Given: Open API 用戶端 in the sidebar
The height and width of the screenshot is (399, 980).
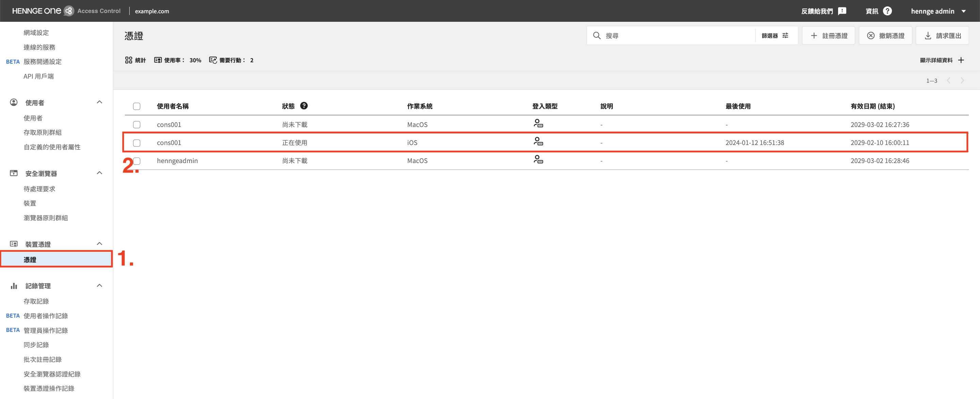Looking at the screenshot, I should [x=38, y=76].
